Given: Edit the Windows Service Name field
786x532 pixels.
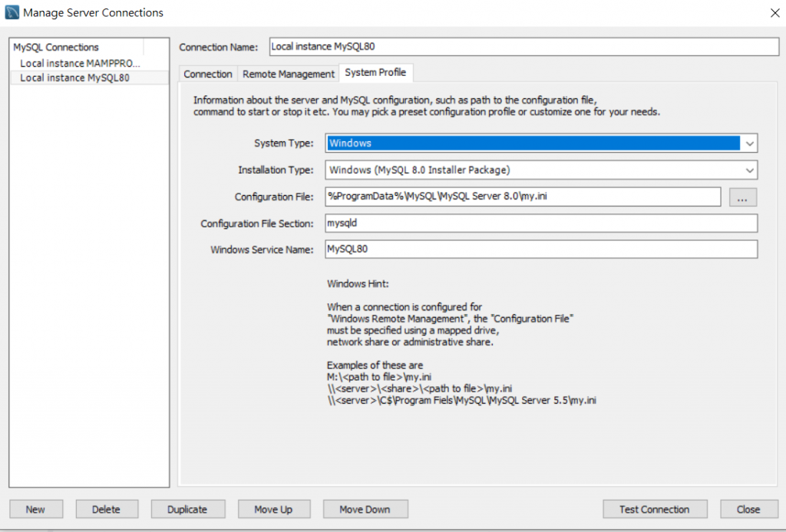Looking at the screenshot, I should (541, 249).
